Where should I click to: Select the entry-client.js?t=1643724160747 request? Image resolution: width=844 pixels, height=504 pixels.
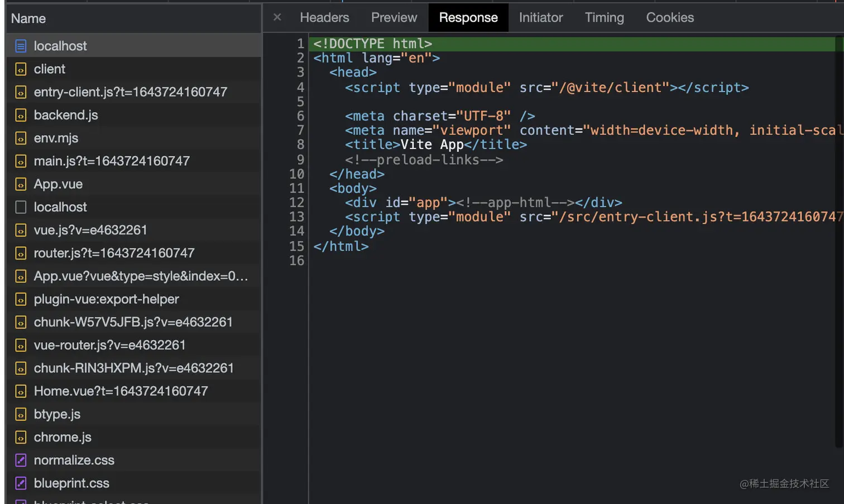(133, 92)
